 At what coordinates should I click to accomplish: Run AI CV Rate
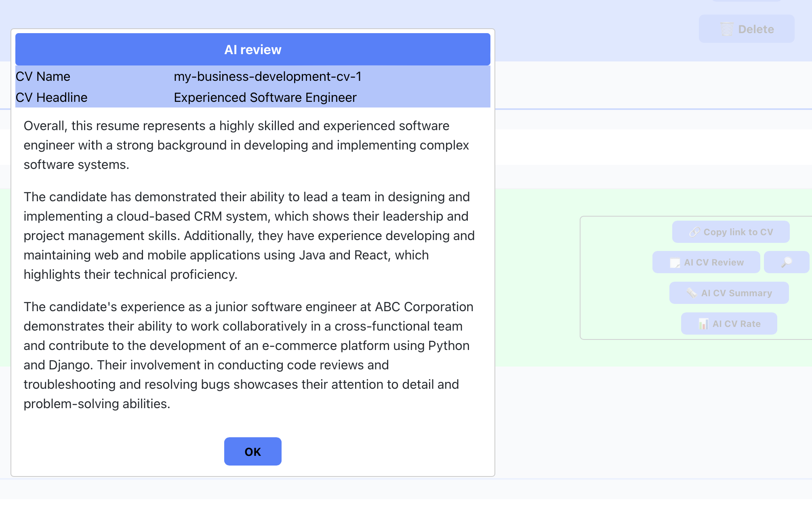[x=736, y=324]
